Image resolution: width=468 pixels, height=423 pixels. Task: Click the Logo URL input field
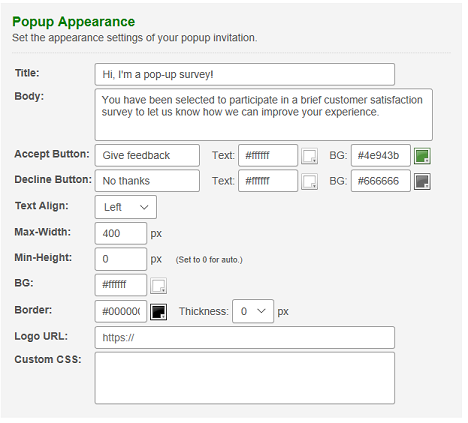point(245,338)
